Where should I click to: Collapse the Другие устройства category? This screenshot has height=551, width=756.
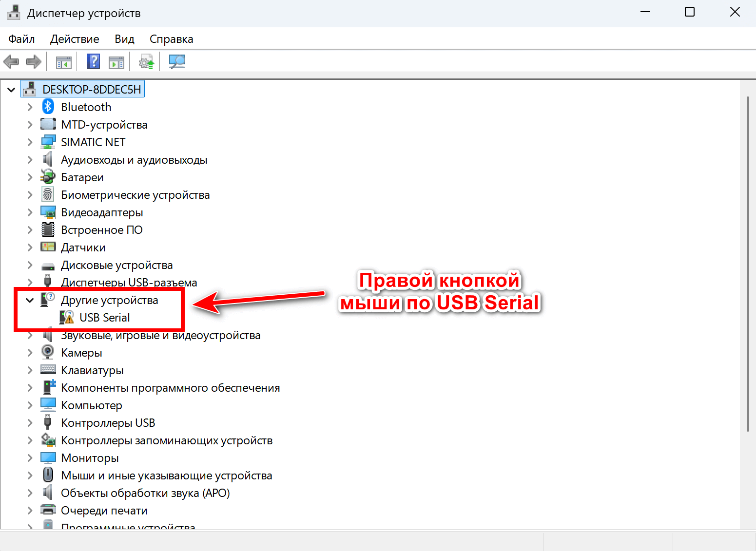pyautogui.click(x=30, y=300)
